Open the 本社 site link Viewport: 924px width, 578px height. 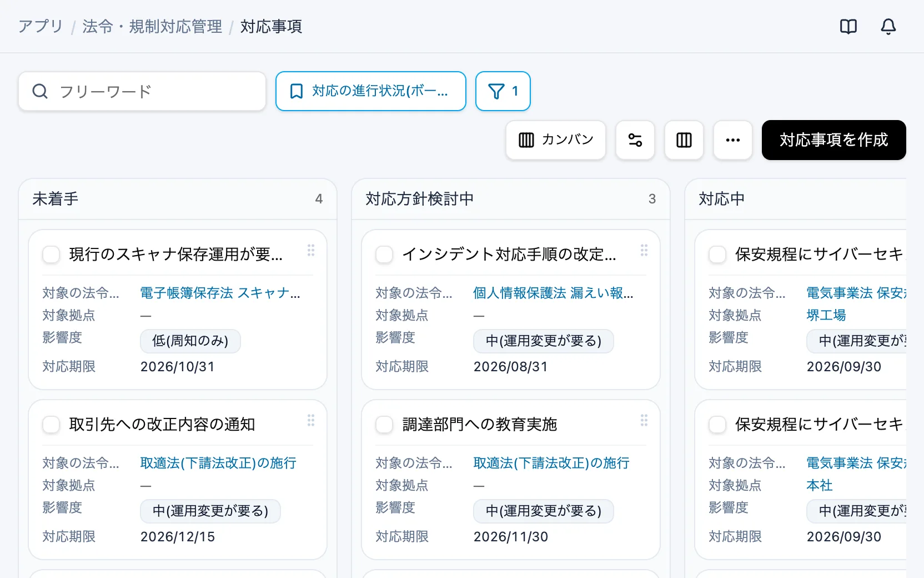[x=819, y=485]
